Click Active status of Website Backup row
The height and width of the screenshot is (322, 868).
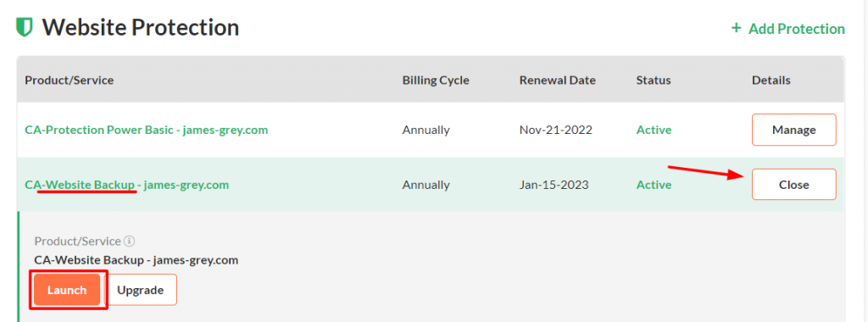(x=654, y=185)
